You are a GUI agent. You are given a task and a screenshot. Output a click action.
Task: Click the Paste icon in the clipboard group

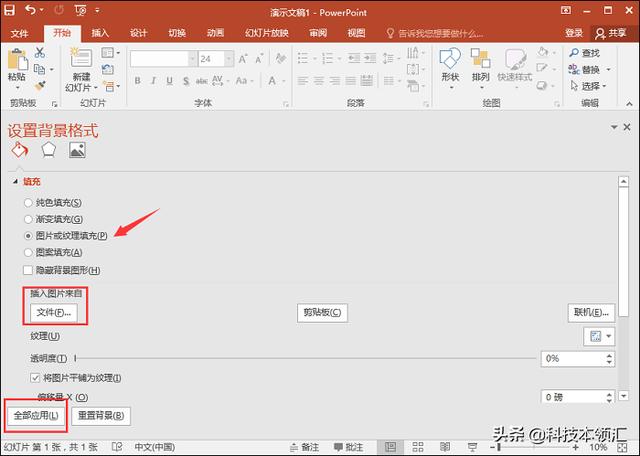[17, 60]
